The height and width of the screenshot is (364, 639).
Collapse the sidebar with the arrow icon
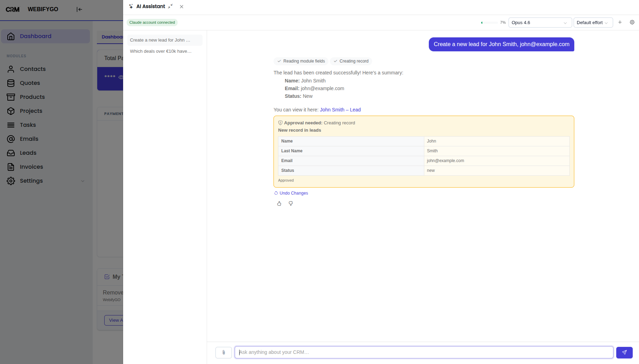[79, 9]
